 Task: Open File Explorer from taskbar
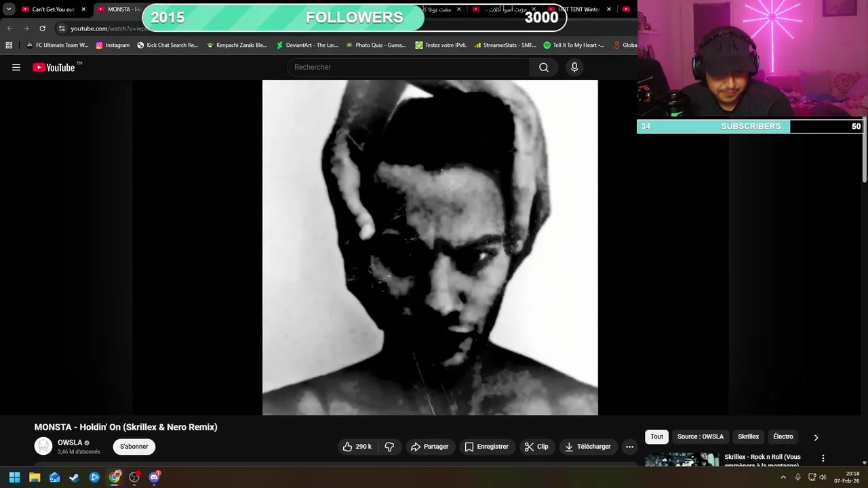point(35,477)
